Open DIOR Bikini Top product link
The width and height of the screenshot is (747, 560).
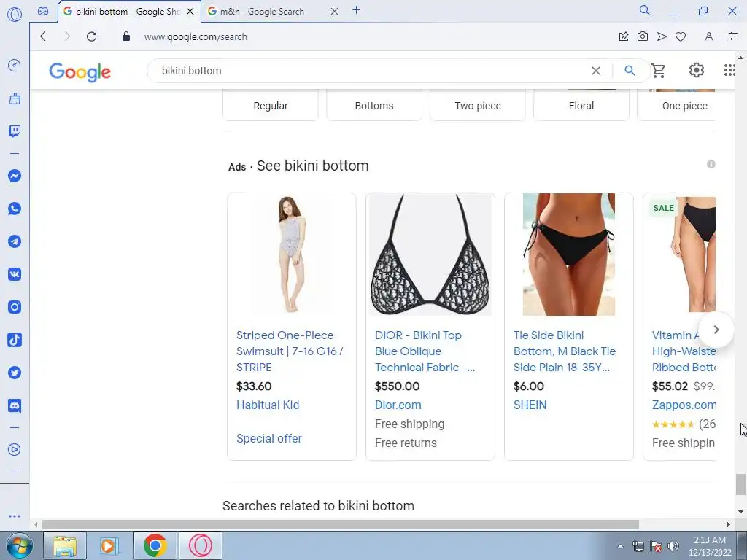[x=425, y=351]
